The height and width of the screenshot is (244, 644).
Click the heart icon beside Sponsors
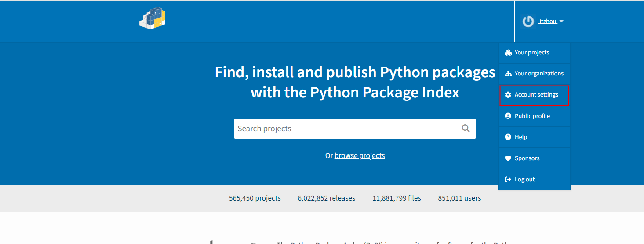508,158
